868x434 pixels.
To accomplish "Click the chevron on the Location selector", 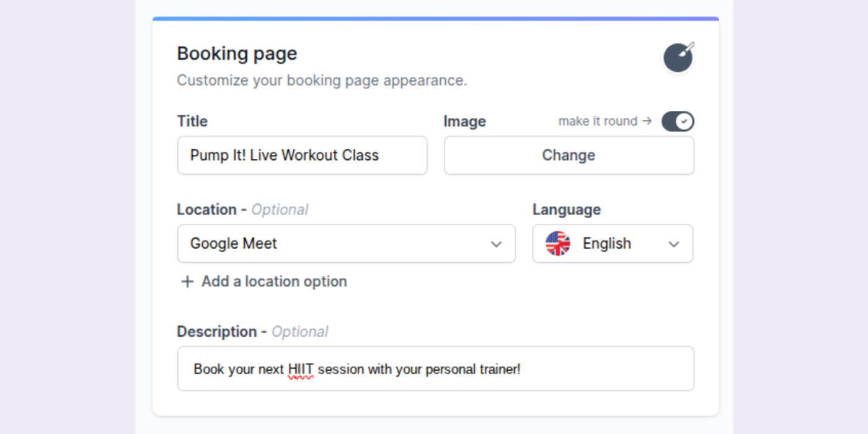I will point(496,244).
